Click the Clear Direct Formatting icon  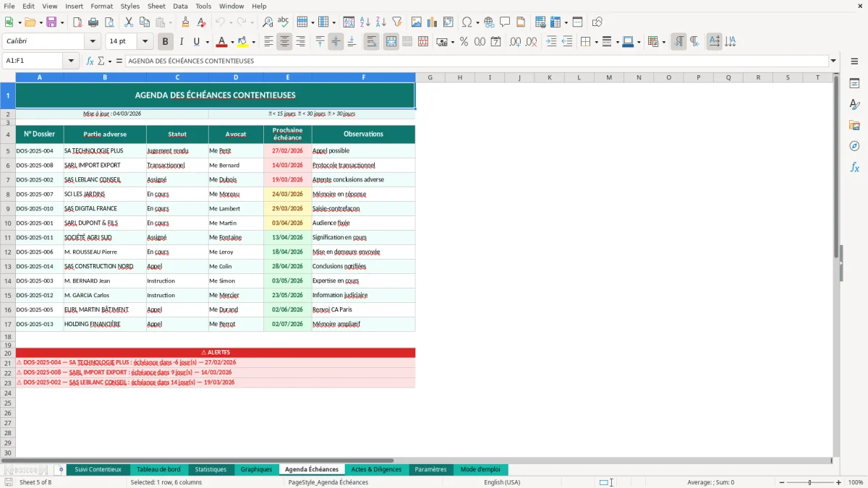[x=202, y=22]
